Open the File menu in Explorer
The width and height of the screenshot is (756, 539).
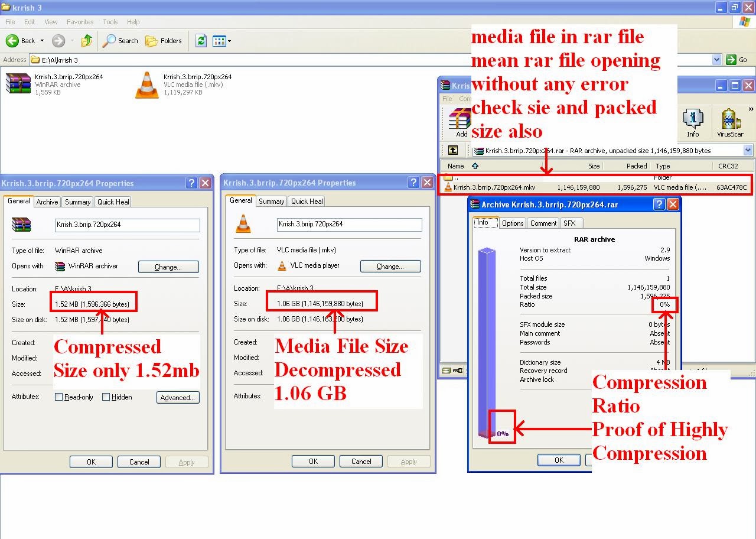point(10,22)
